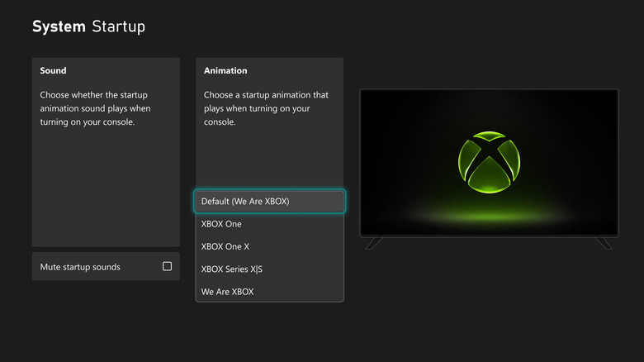This screenshot has height=362, width=644.
Task: Check the Mute startup sounds checkbox
Action: point(167,266)
